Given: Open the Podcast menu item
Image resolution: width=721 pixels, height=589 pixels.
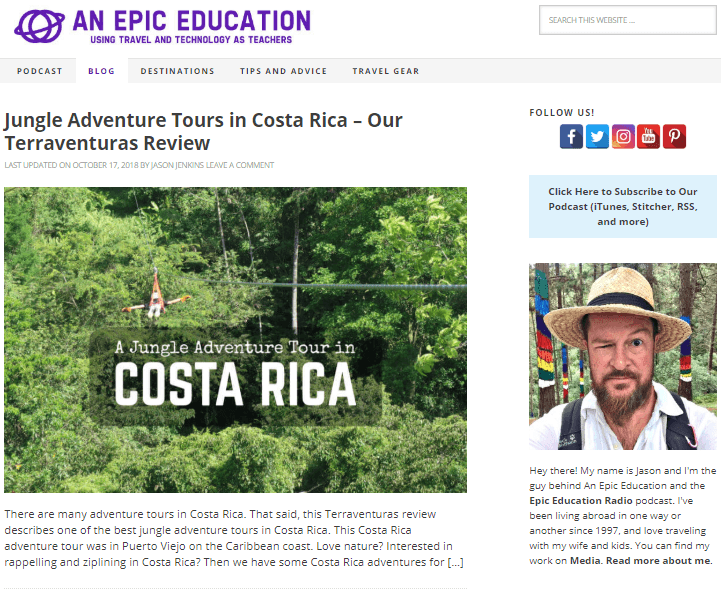Looking at the screenshot, I should point(39,71).
